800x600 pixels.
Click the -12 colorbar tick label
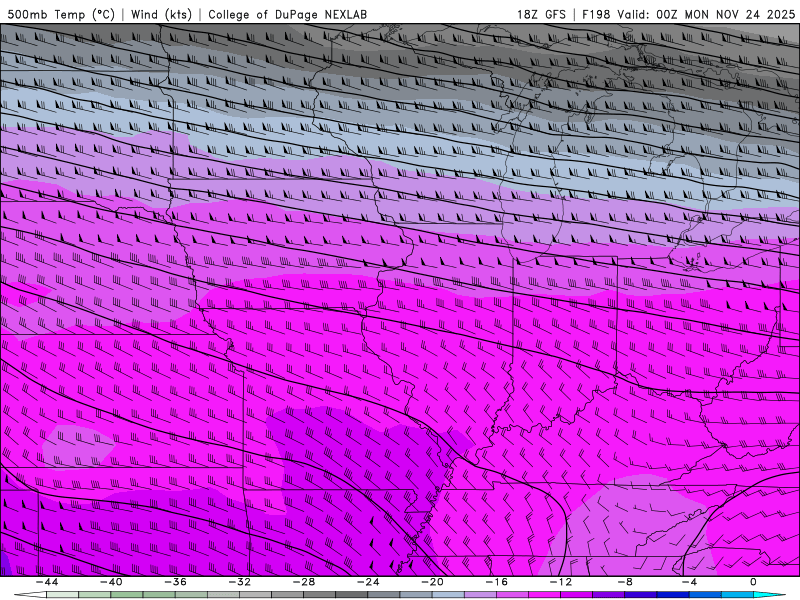click(x=561, y=582)
